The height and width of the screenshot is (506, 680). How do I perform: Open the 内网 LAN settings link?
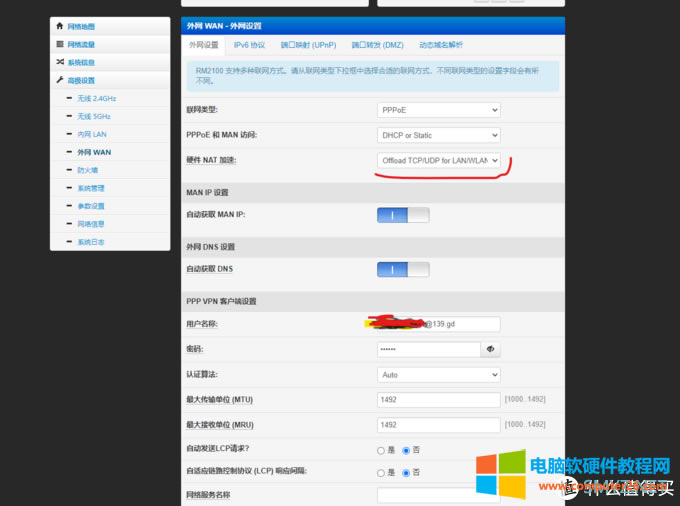coord(92,134)
